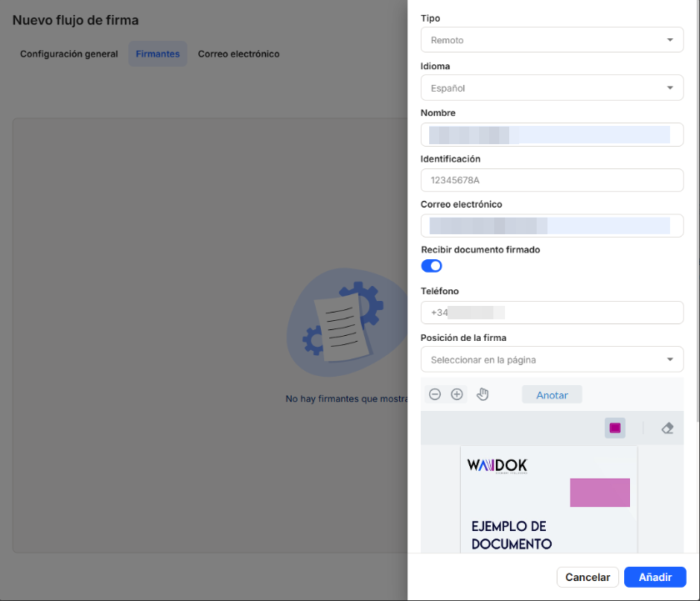Viewport: 700px width, 601px height.
Task: Click the zoom out minus icon
Action: (x=435, y=394)
